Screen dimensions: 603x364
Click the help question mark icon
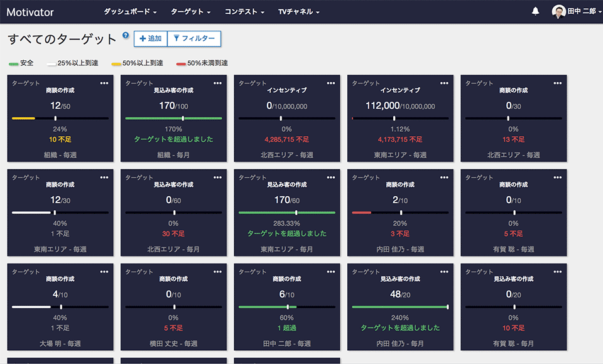click(126, 35)
